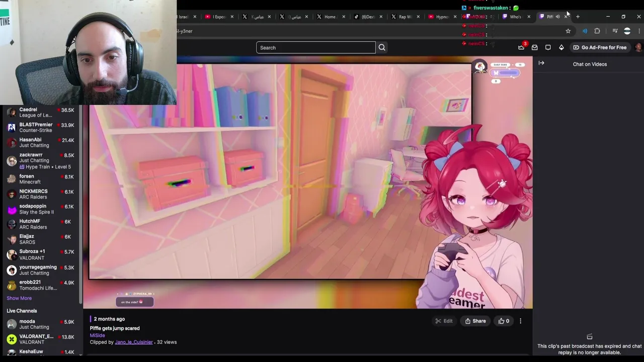Click the Chat on Videos heading
Image resolution: width=644 pixels, height=362 pixels.
coord(590,64)
